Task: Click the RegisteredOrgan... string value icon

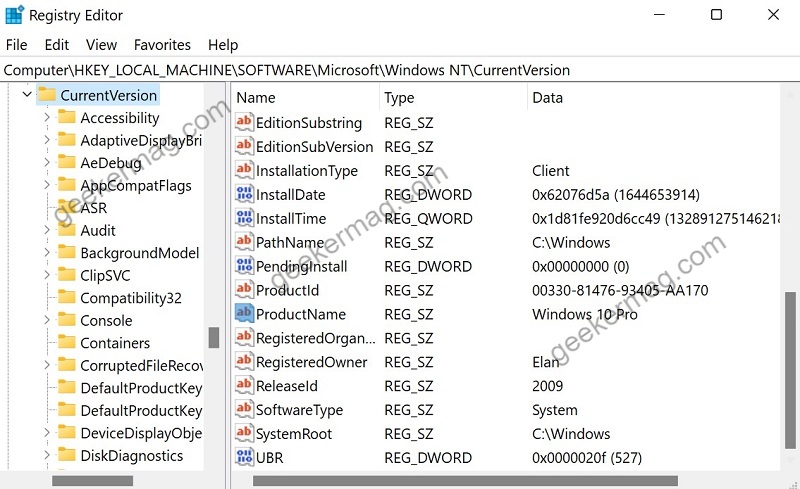Action: pos(244,337)
